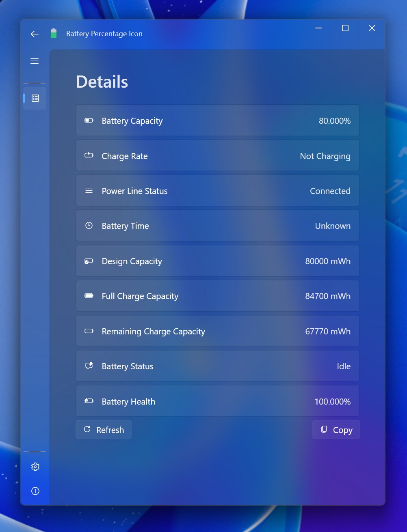
Task: Select the 67770 mWh value
Action: (x=328, y=332)
